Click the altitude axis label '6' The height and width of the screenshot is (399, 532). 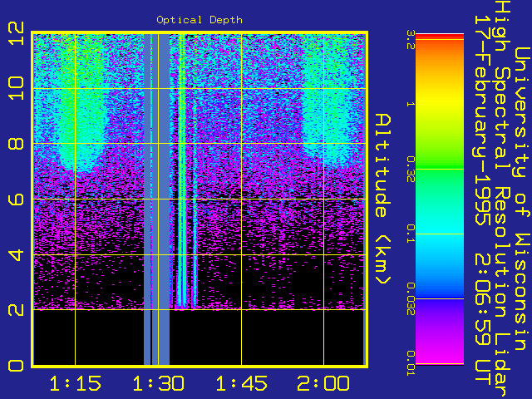(16, 199)
